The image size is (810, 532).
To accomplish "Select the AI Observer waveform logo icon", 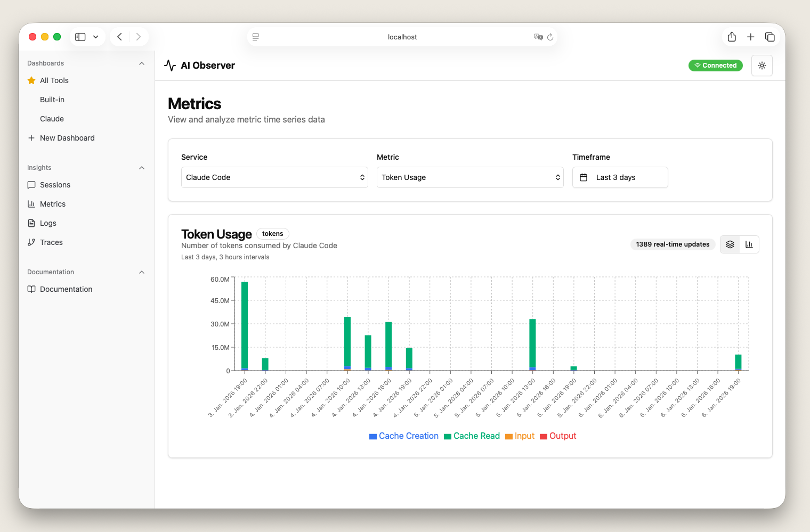I will (169, 65).
